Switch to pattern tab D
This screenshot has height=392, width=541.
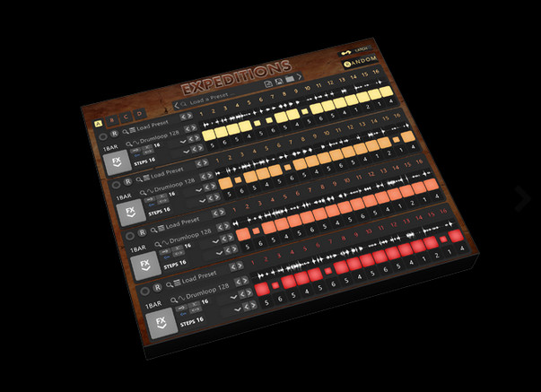[x=139, y=114]
